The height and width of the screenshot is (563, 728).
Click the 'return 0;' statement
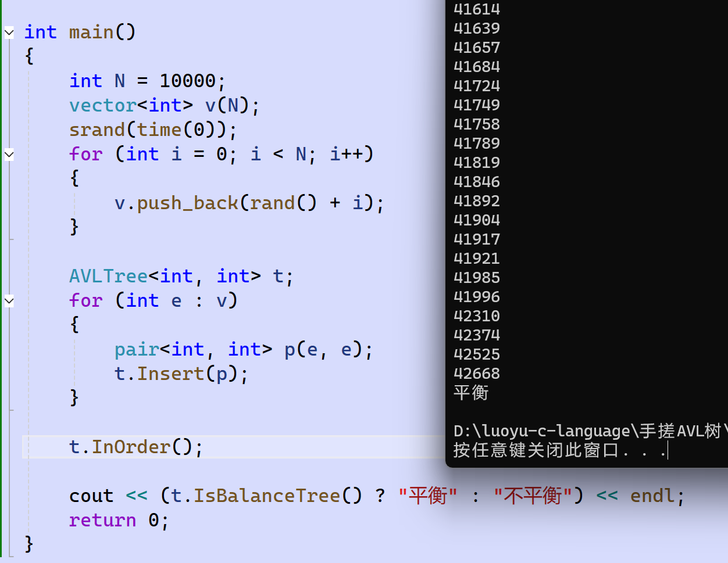click(119, 520)
